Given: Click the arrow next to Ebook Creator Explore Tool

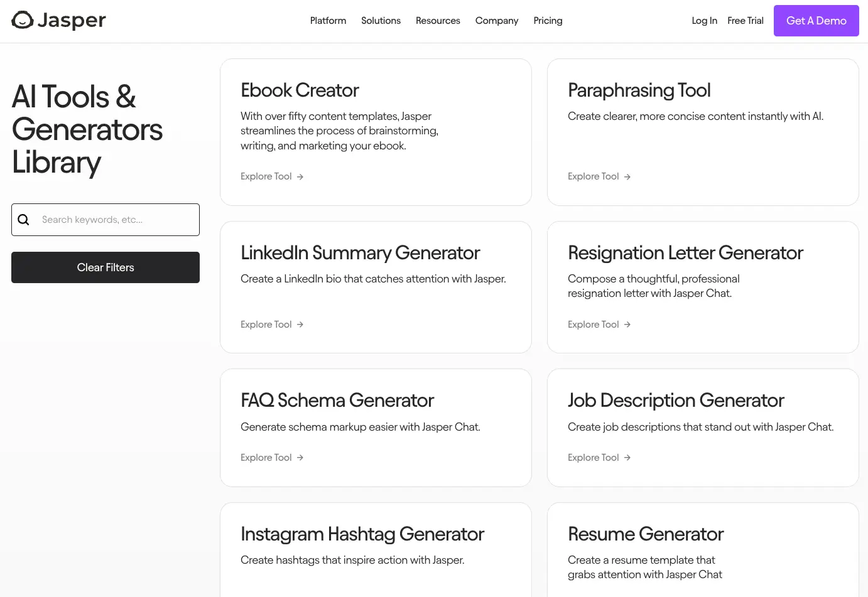Looking at the screenshot, I should pyautogui.click(x=300, y=177).
